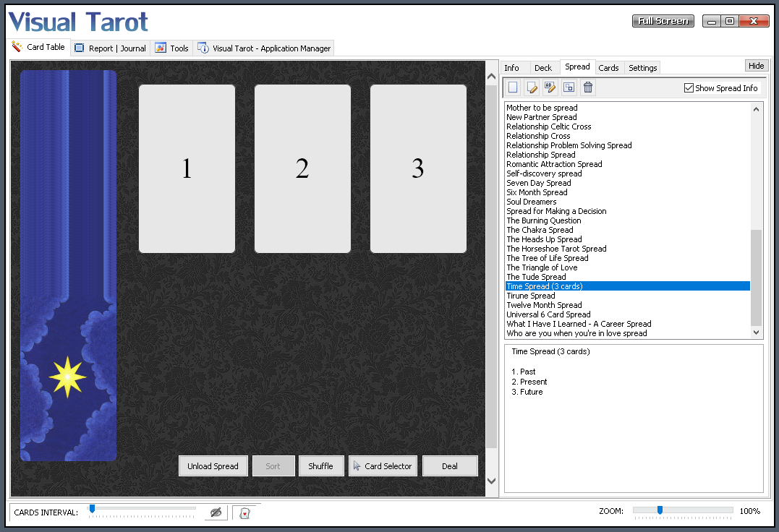Click the Tools tab icon

click(x=161, y=48)
